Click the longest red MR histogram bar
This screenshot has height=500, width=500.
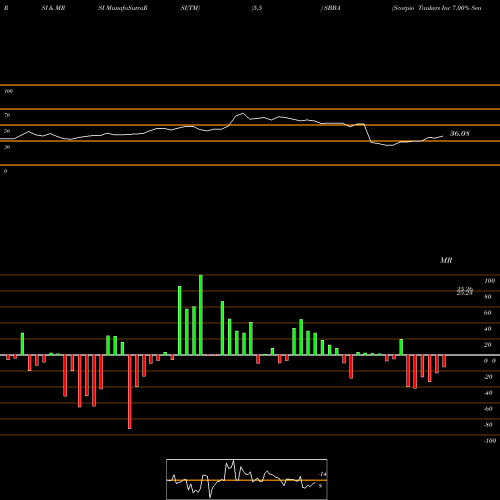point(130,392)
